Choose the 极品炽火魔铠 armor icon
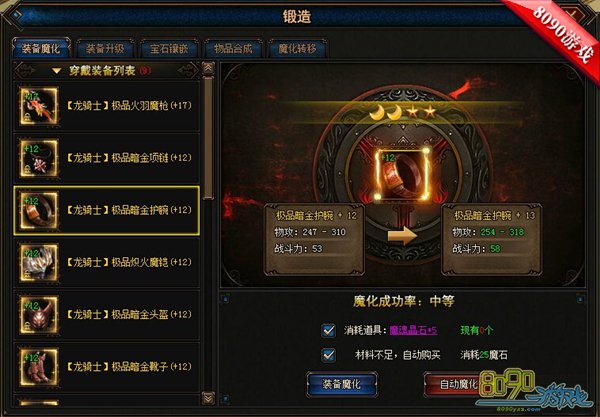The width and height of the screenshot is (600, 417). tap(39, 262)
